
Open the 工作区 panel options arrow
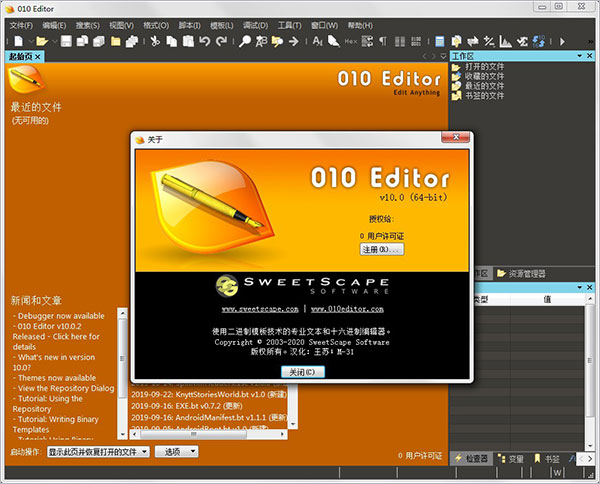pos(580,56)
